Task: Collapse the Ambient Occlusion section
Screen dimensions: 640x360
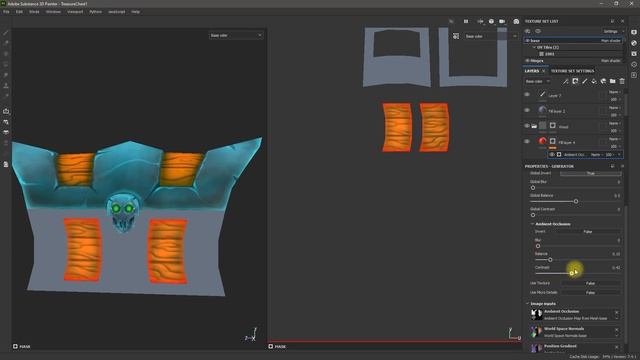Action: [533, 224]
